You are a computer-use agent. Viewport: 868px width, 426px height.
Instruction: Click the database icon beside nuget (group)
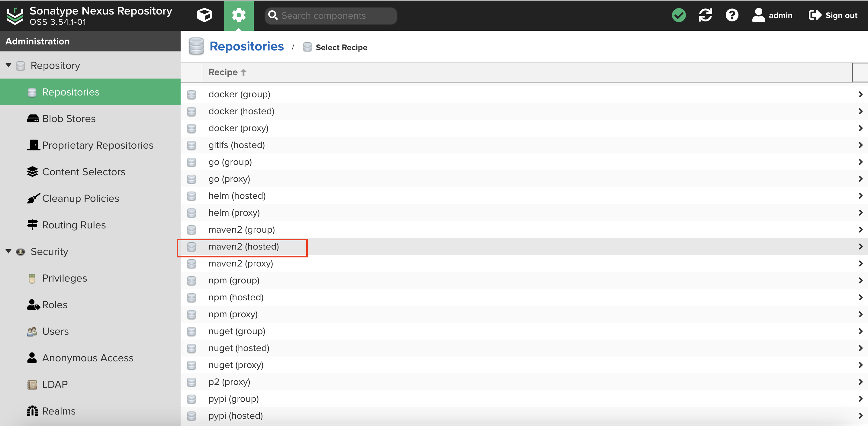point(191,331)
